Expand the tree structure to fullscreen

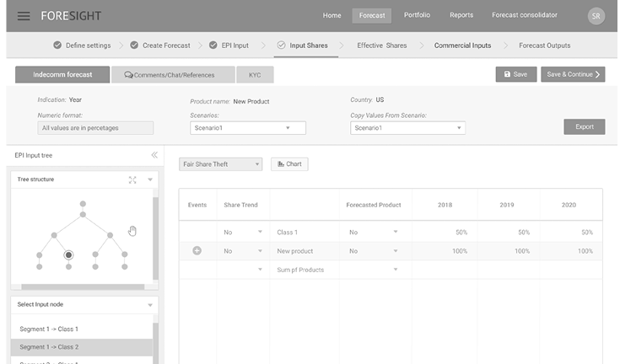(x=132, y=179)
